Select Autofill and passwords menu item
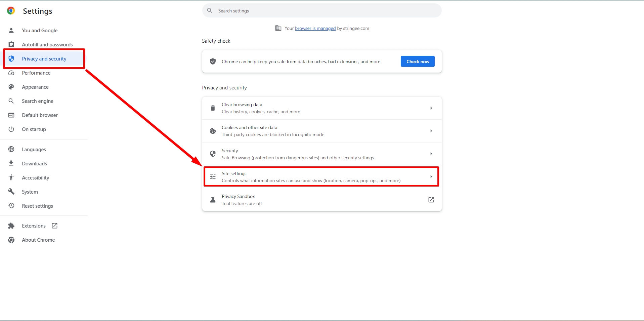The height and width of the screenshot is (321, 644). (x=47, y=45)
